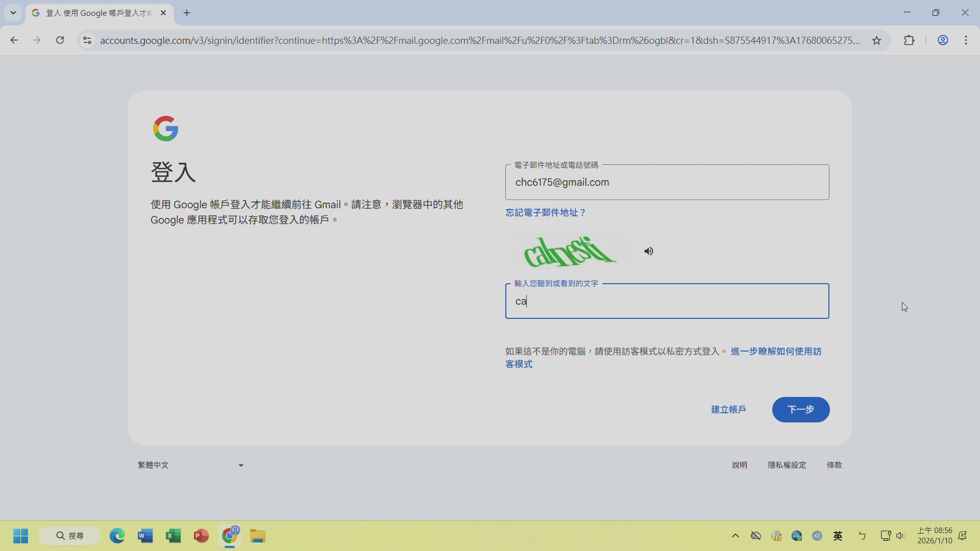Viewport: 980px width, 551px height.
Task: Toggle the 英 input method indicator
Action: click(838, 536)
